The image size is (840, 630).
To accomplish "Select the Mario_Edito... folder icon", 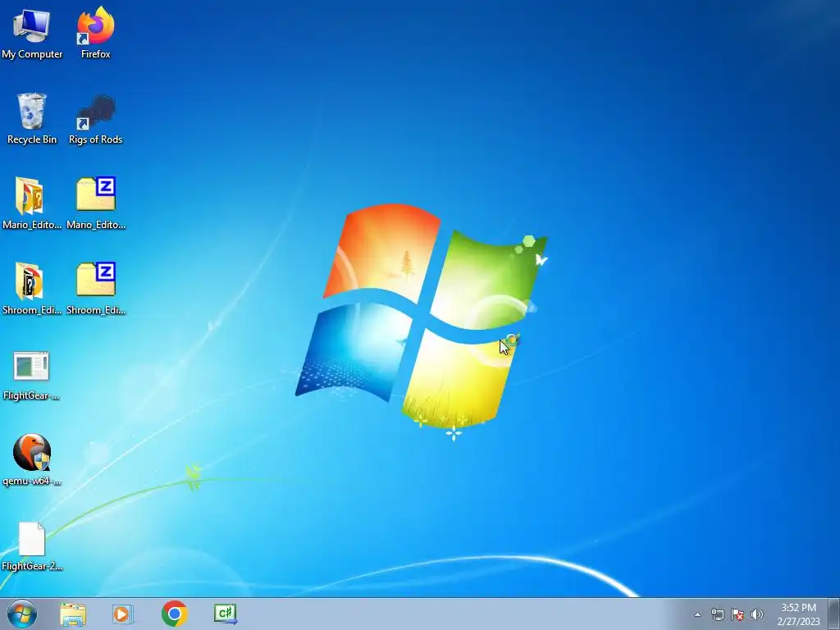I will pos(30,195).
